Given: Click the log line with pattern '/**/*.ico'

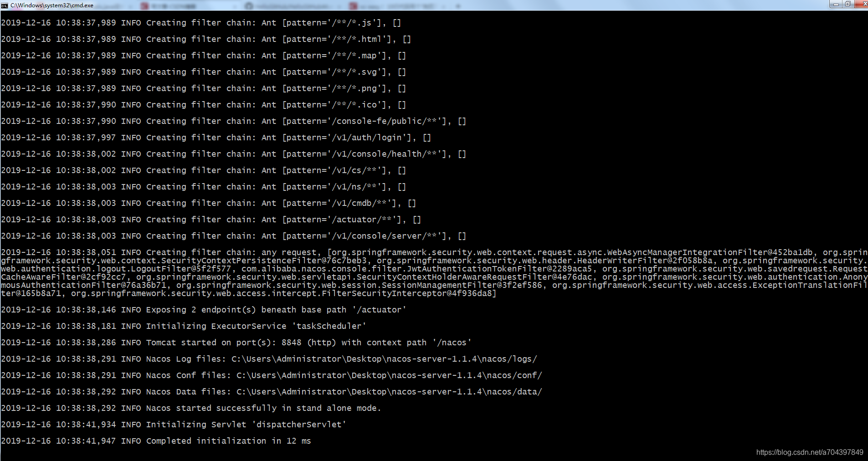Looking at the screenshot, I should click(203, 105).
